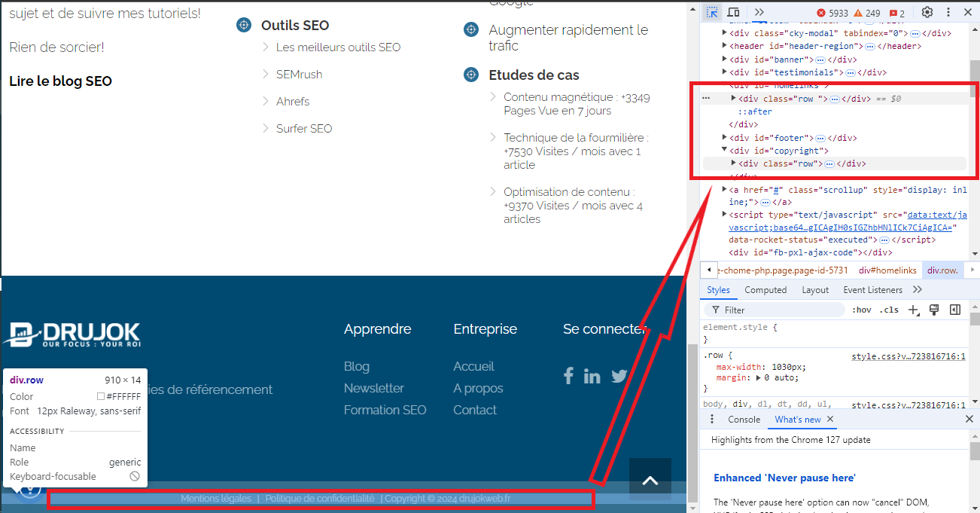Expand the header-region node

point(725,46)
